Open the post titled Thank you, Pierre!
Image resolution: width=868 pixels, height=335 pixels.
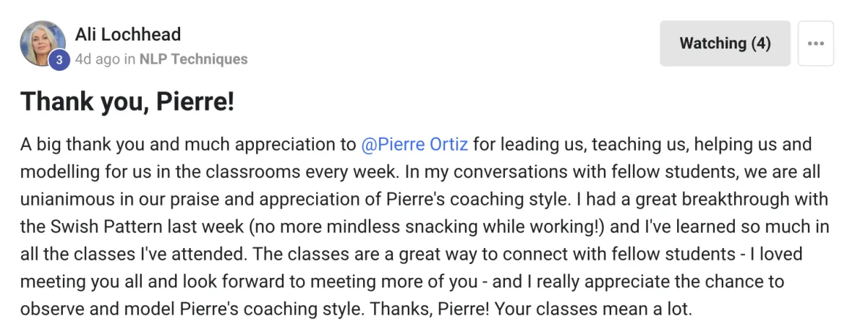coord(127,101)
